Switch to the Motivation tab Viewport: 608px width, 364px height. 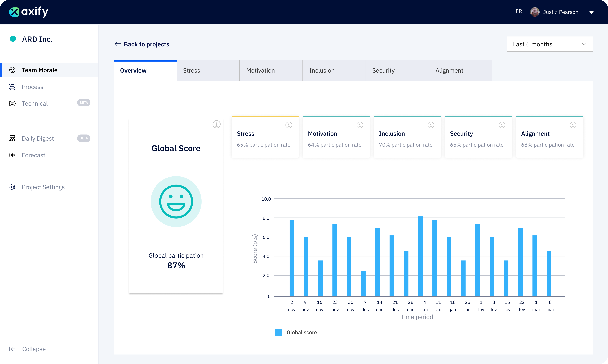(260, 70)
